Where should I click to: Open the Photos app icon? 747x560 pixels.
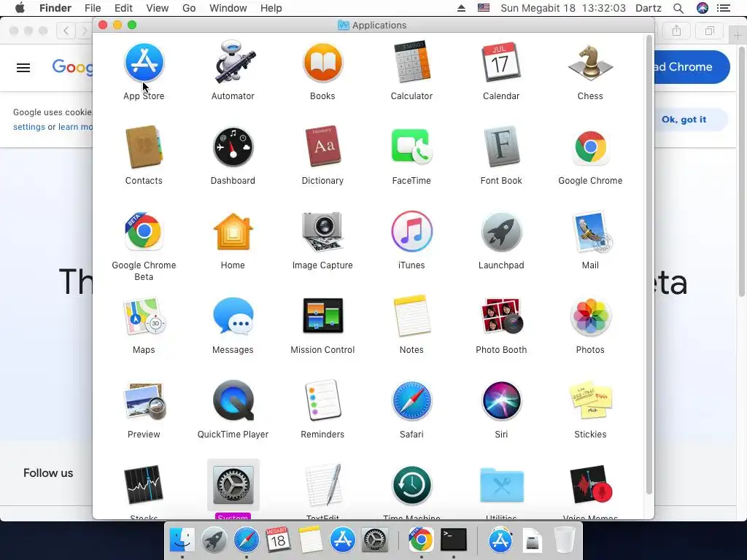pos(590,316)
